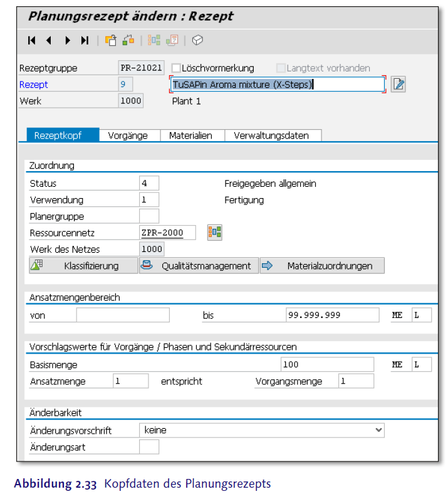Open resource network graphic beside ZPR-2000
Screen dimensions: 448x494
point(215,233)
